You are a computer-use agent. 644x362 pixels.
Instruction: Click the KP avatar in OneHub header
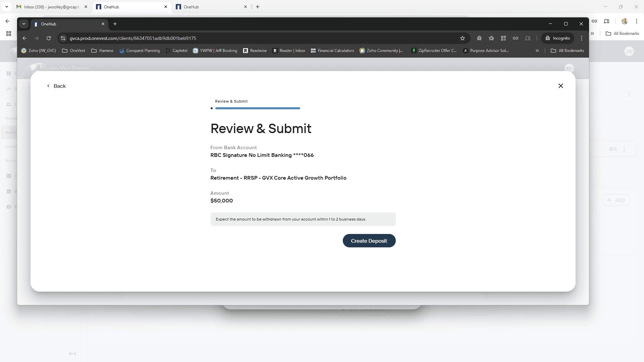pos(569,68)
